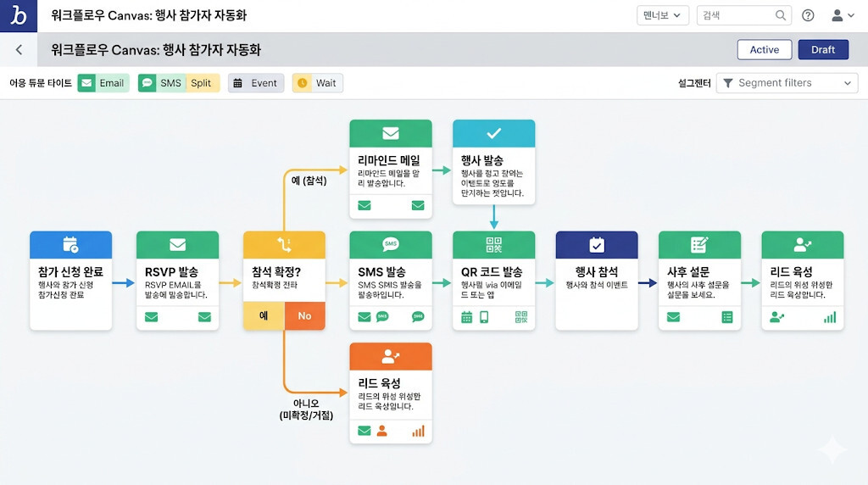The width and height of the screenshot is (868, 485).
Task: Choose the 예 branch on 참석 확정? node
Action: (x=264, y=315)
